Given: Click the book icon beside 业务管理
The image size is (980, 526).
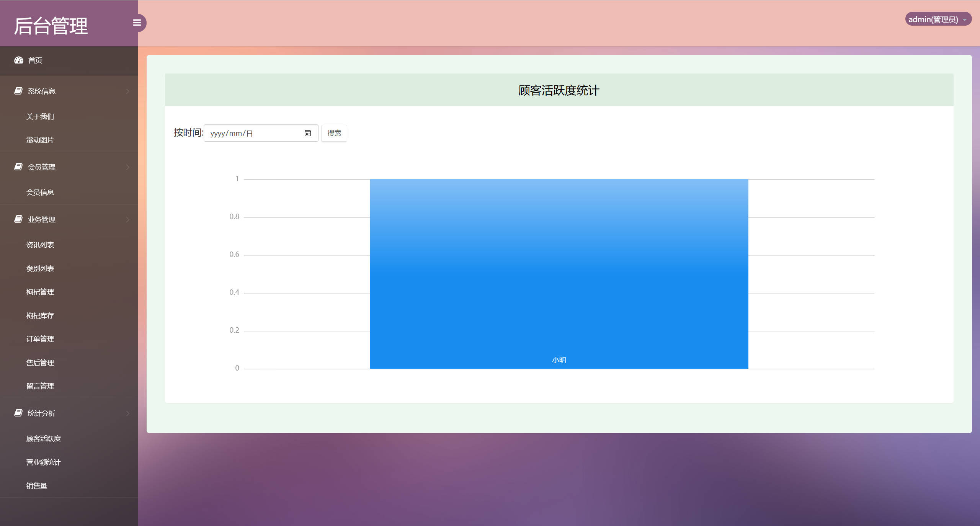Looking at the screenshot, I should [x=18, y=219].
